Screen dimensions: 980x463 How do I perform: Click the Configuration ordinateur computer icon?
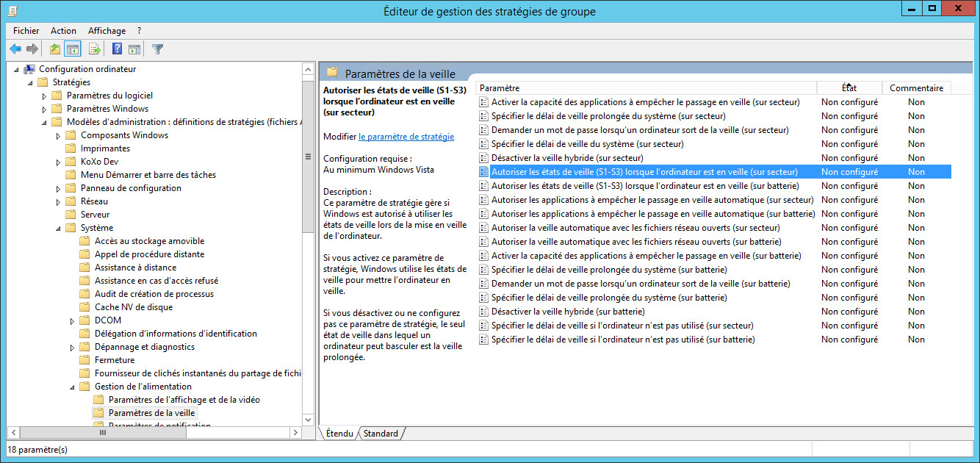(x=29, y=69)
